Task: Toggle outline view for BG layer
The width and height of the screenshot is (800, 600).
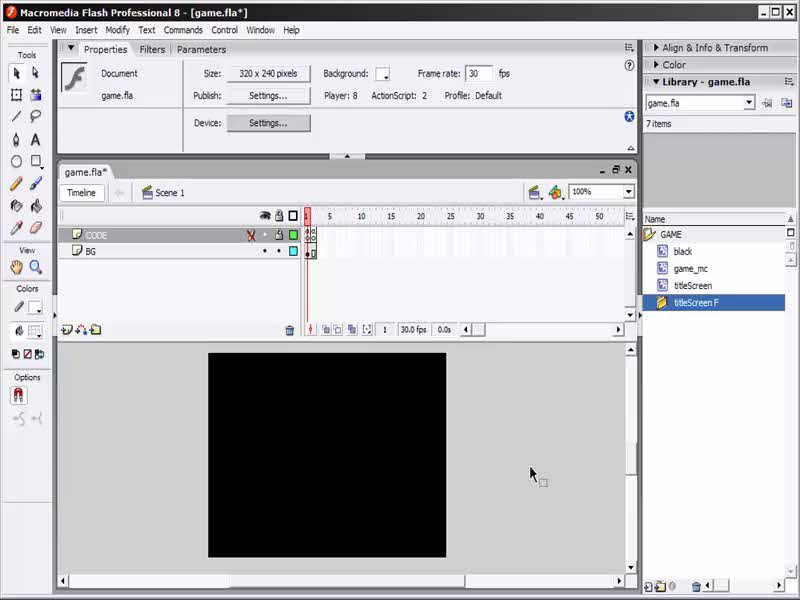Action: click(293, 251)
